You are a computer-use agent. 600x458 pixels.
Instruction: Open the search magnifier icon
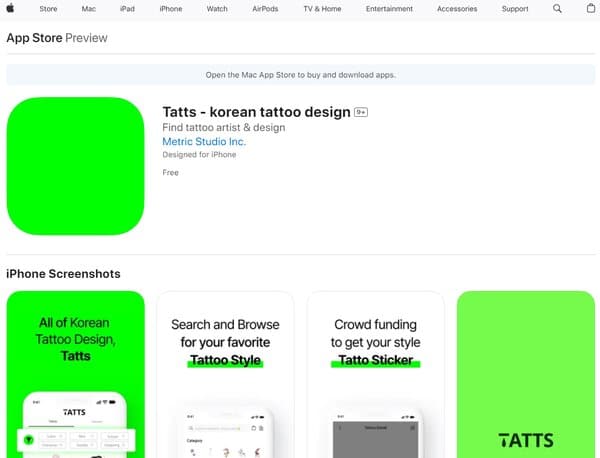tap(557, 8)
